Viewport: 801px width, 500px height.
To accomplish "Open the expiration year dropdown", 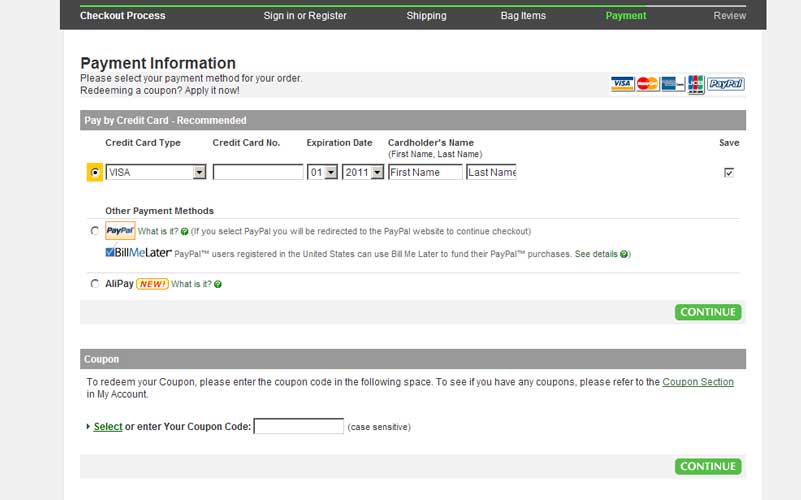I will point(377,172).
